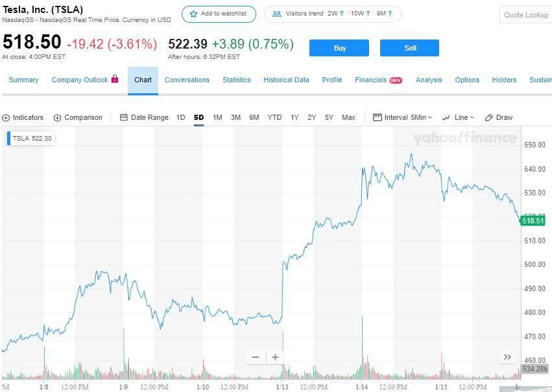552x392 pixels.
Task: Select the 1D time range
Action: pos(181,117)
